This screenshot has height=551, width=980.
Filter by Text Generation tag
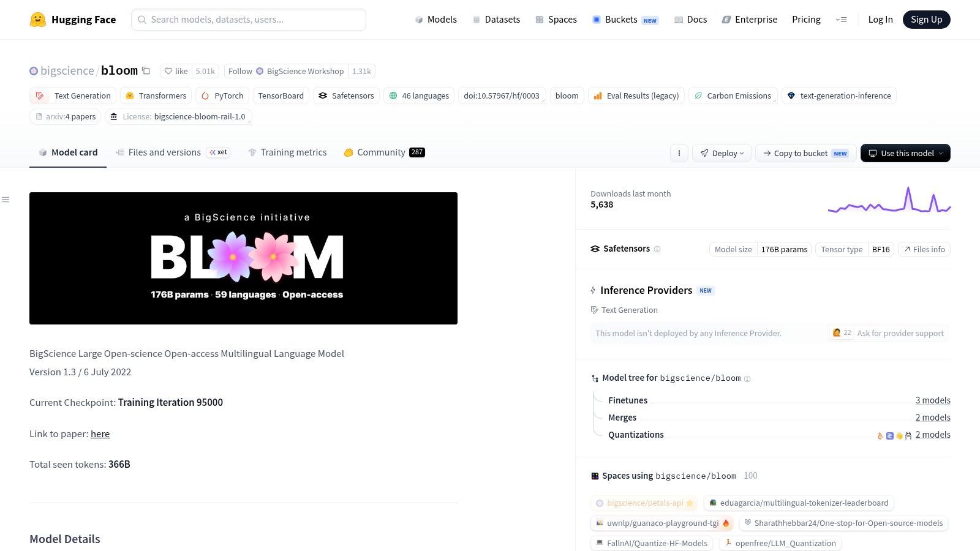(73, 96)
